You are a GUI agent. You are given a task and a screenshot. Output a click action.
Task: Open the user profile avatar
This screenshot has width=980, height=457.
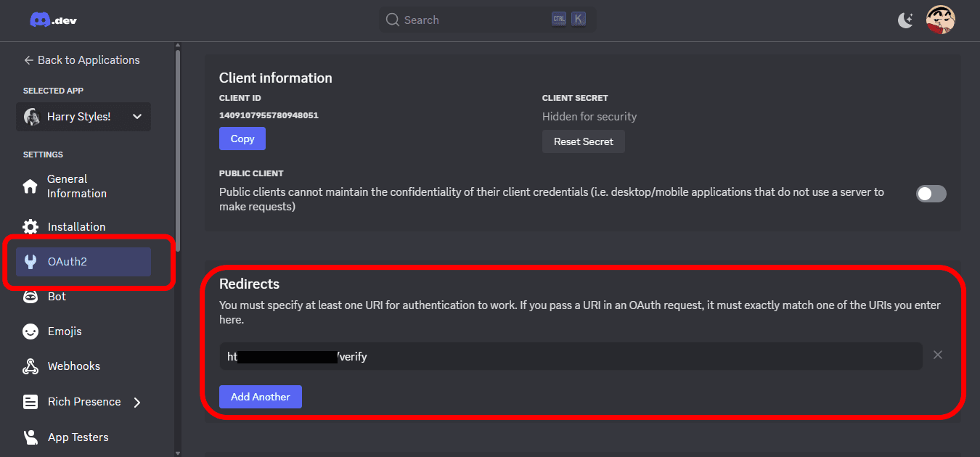[940, 20]
